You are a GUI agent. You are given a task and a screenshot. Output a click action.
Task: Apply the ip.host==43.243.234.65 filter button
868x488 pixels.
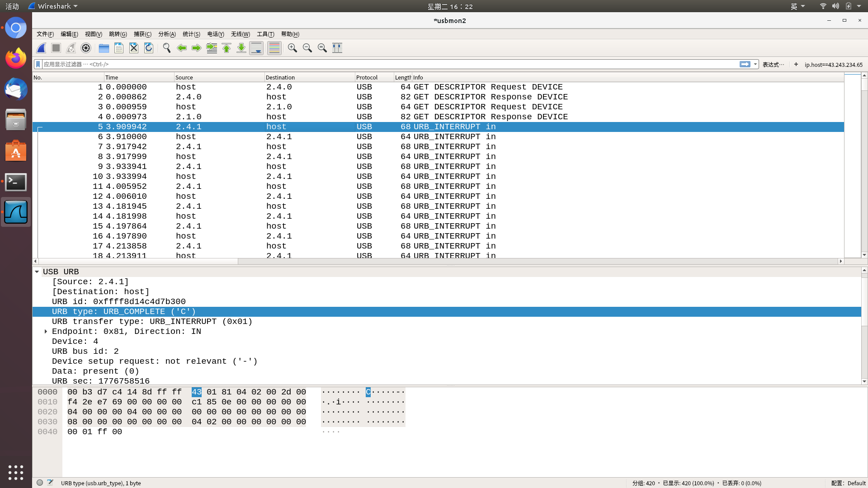[x=833, y=65]
